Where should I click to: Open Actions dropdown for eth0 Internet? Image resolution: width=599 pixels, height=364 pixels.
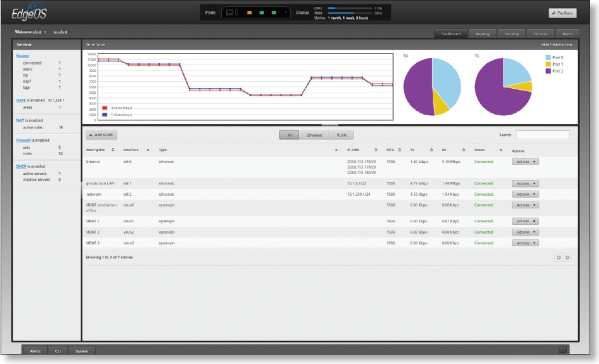pyautogui.click(x=525, y=162)
